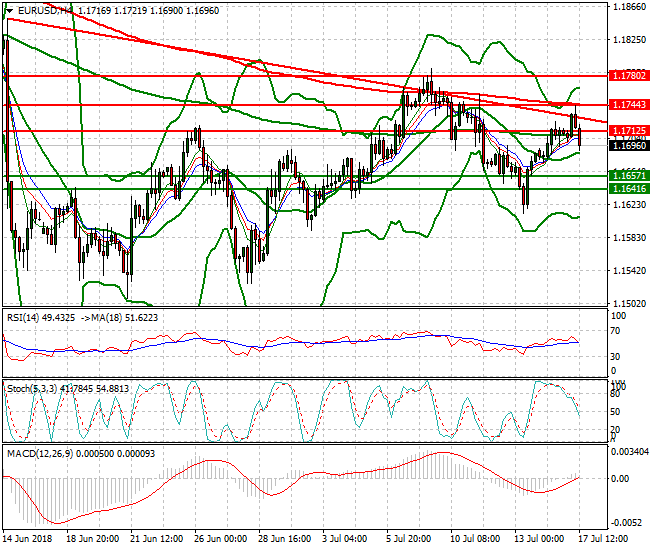650x550 pixels.
Task: Click the 1.18660 price scale value
Action: pos(629,7)
